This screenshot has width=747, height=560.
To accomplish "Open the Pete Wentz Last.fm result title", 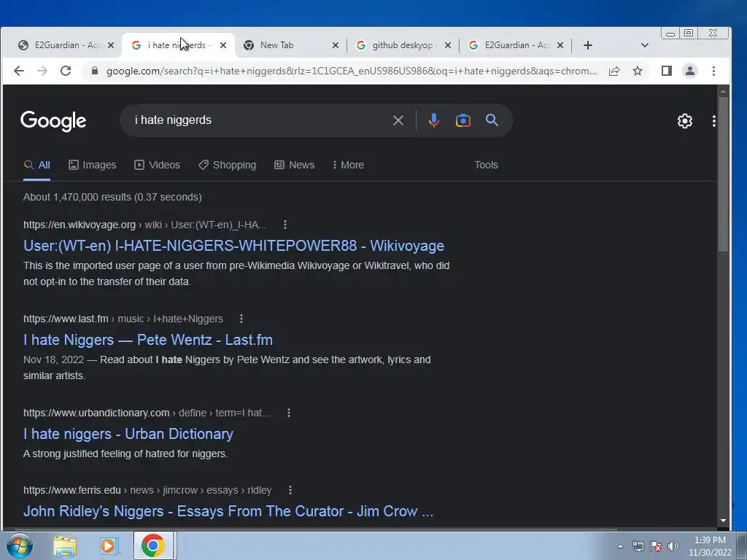I will pos(148,340).
